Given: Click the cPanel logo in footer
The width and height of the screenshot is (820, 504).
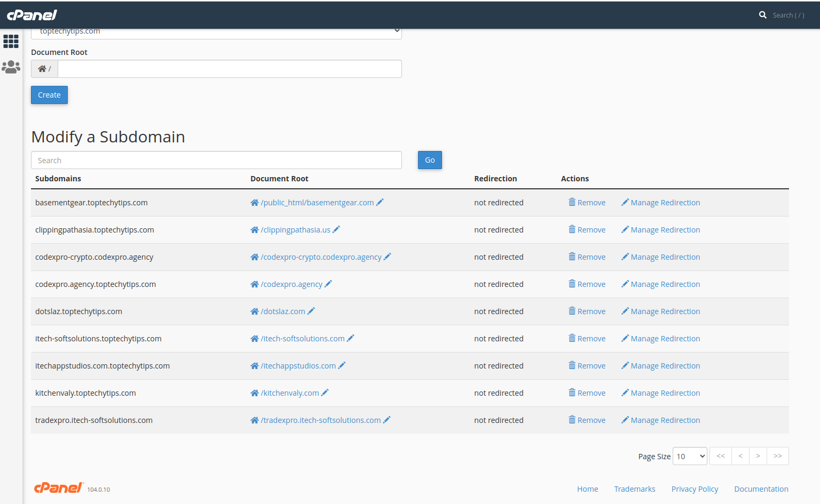Looking at the screenshot, I should (59, 487).
